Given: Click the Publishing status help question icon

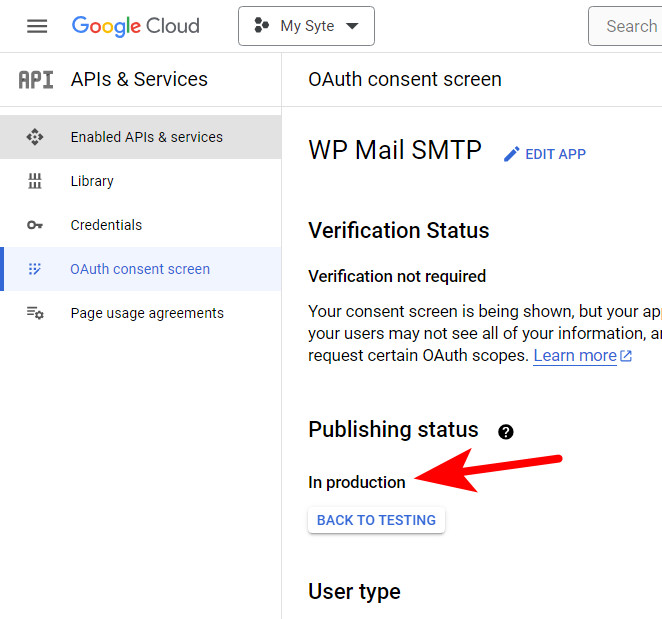Looking at the screenshot, I should pos(505,432).
